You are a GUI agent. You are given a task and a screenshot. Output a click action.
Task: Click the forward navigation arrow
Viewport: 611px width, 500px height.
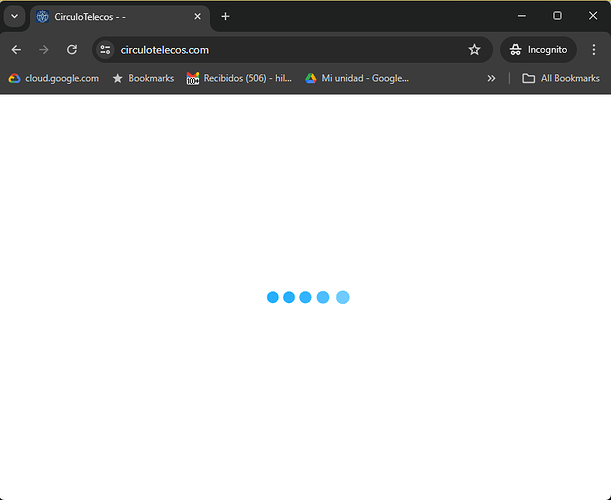44,50
